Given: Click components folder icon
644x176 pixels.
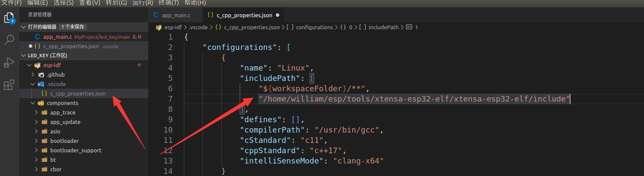Looking at the screenshot, I should point(41,103).
